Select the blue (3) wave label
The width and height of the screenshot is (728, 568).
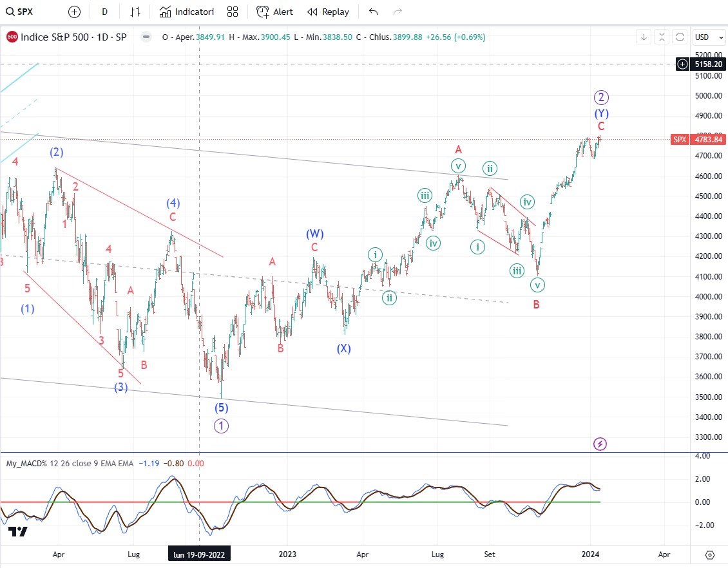[121, 387]
